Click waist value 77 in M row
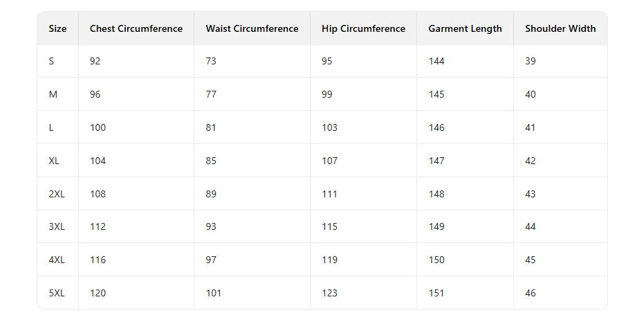The image size is (644, 313). click(x=211, y=94)
